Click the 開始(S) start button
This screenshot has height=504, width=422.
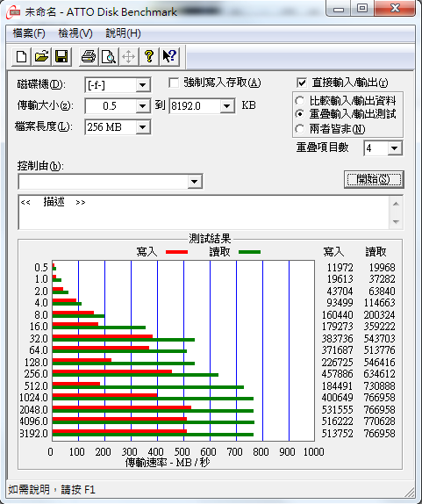(x=374, y=179)
